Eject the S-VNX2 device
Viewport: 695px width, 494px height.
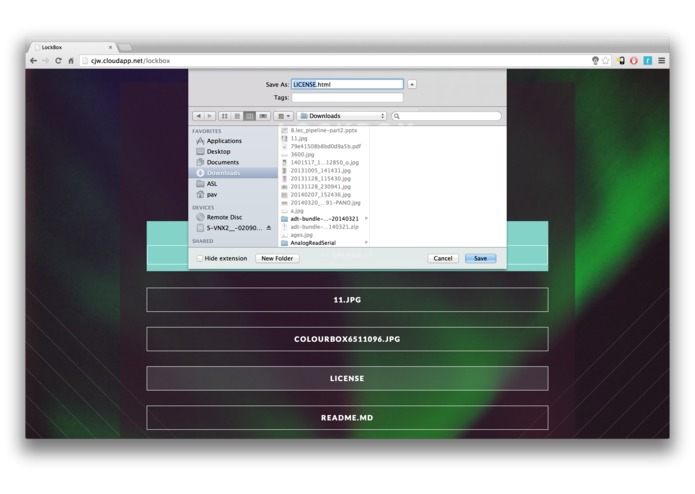(x=269, y=228)
